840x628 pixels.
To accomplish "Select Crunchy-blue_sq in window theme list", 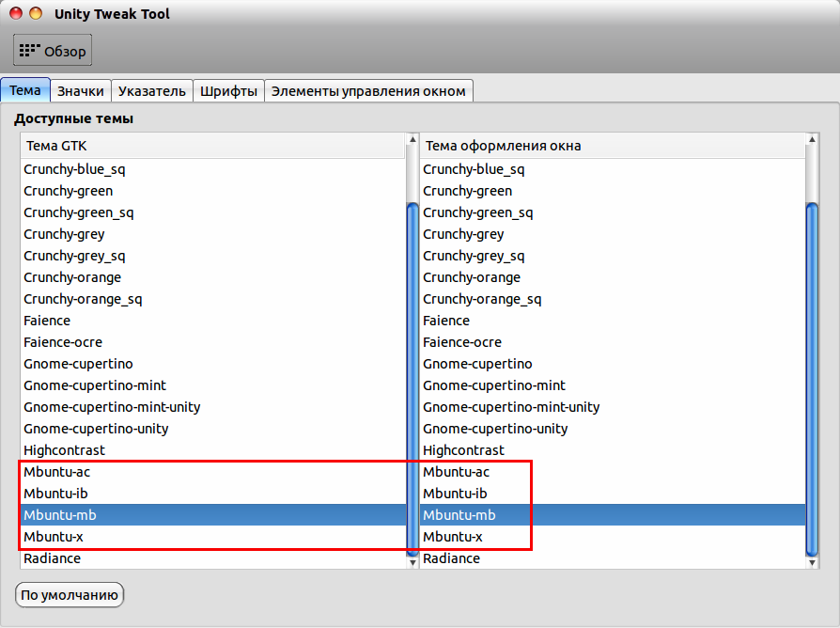I will pyautogui.click(x=613, y=169).
